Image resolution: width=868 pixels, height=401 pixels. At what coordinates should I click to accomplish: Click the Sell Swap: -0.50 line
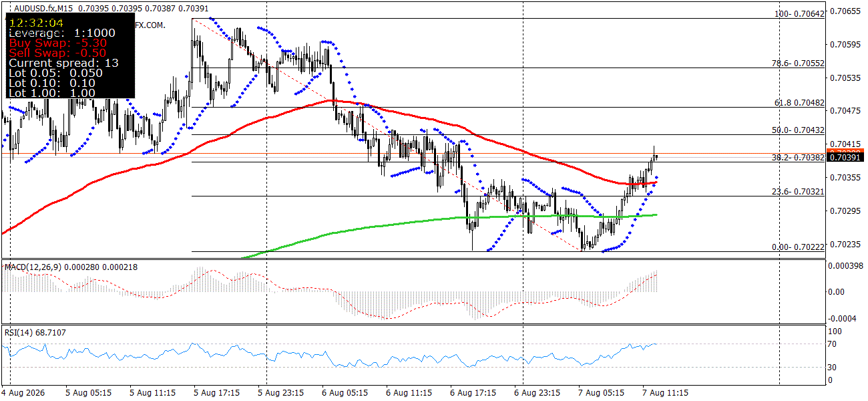[57, 53]
